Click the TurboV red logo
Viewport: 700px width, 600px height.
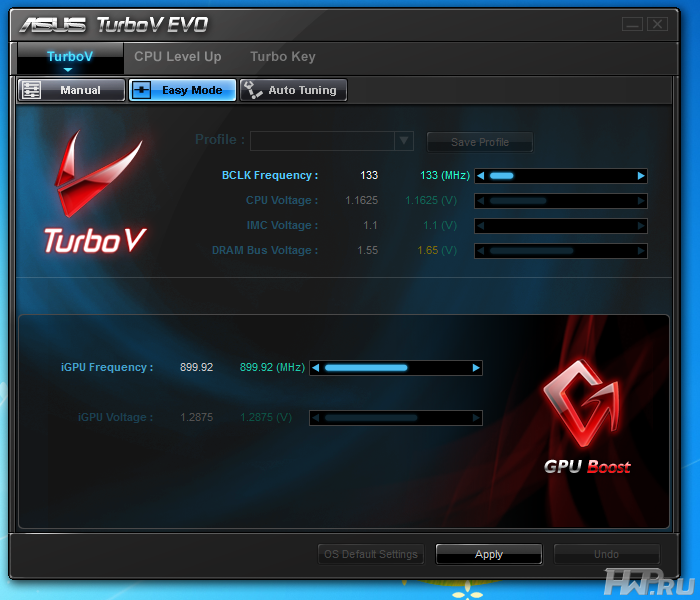pos(96,193)
